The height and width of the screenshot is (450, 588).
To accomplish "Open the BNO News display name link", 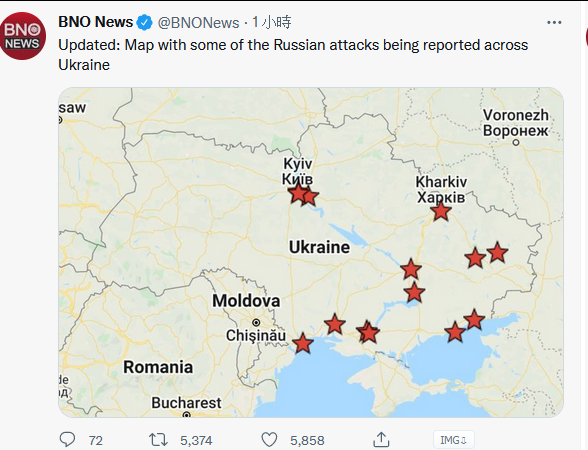I will (96, 22).
